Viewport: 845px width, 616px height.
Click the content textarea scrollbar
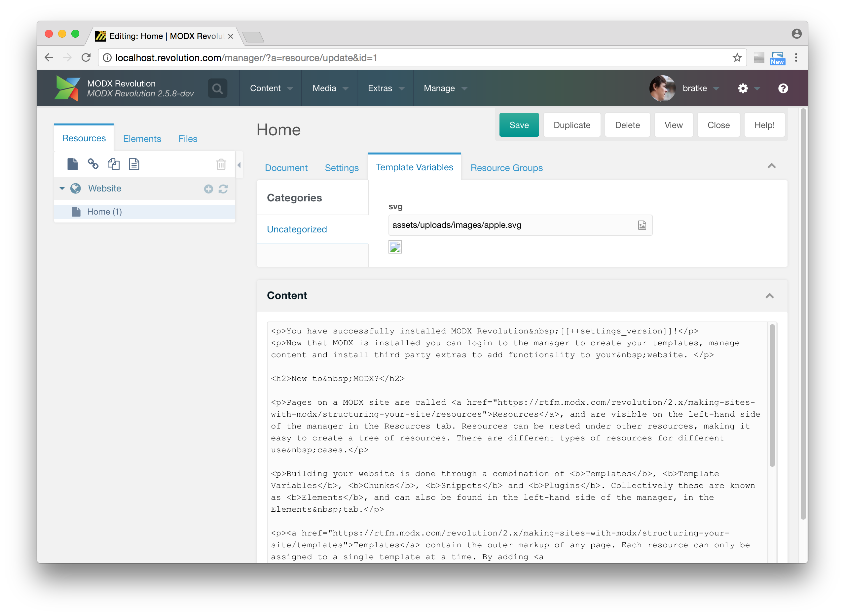[x=772, y=395]
